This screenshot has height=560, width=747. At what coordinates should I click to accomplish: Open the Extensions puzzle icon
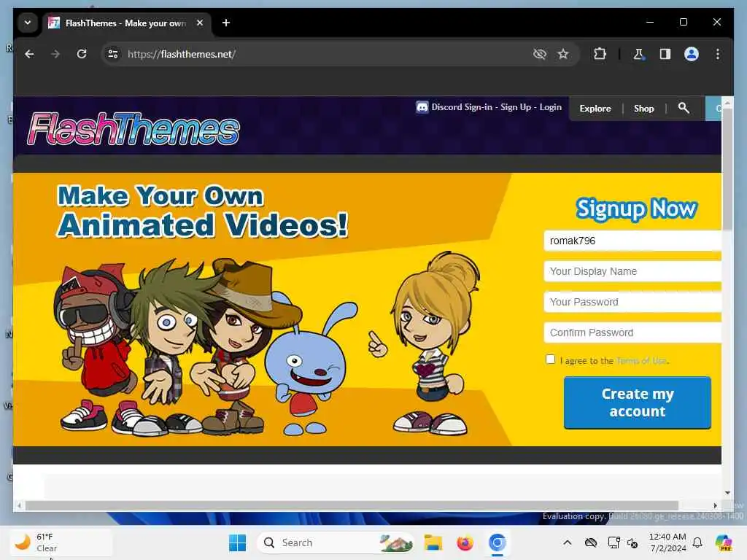600,54
